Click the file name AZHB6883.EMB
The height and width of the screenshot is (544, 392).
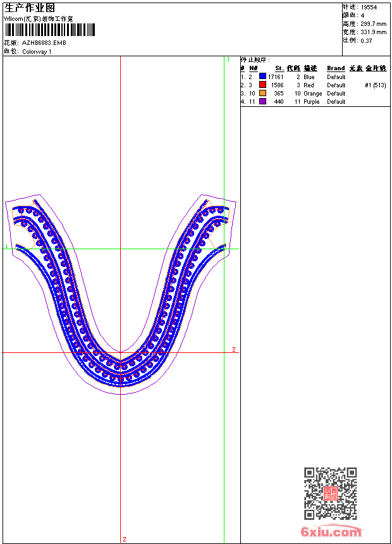[44, 43]
